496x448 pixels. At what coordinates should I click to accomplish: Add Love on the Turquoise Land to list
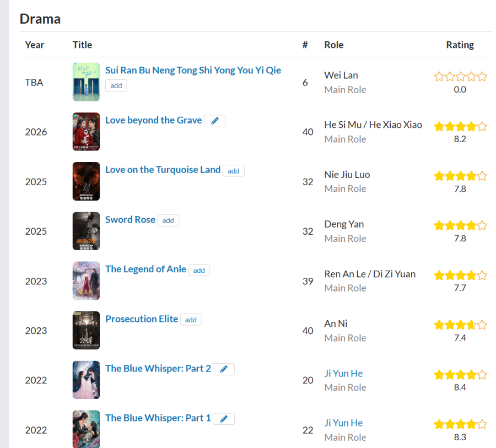pyautogui.click(x=234, y=171)
